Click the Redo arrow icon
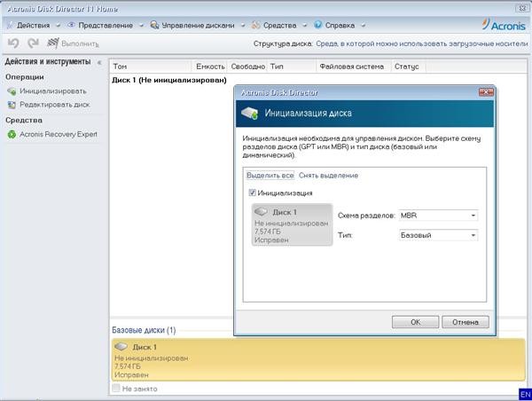The image size is (532, 401). 34,43
